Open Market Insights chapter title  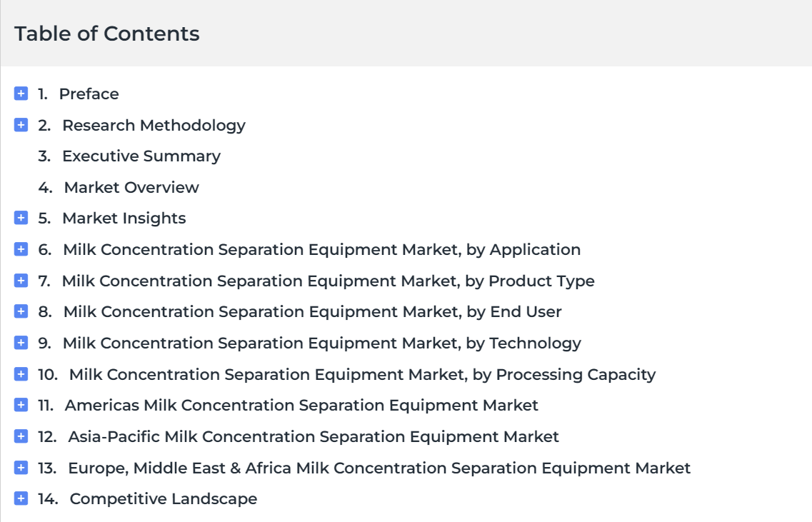(x=124, y=219)
